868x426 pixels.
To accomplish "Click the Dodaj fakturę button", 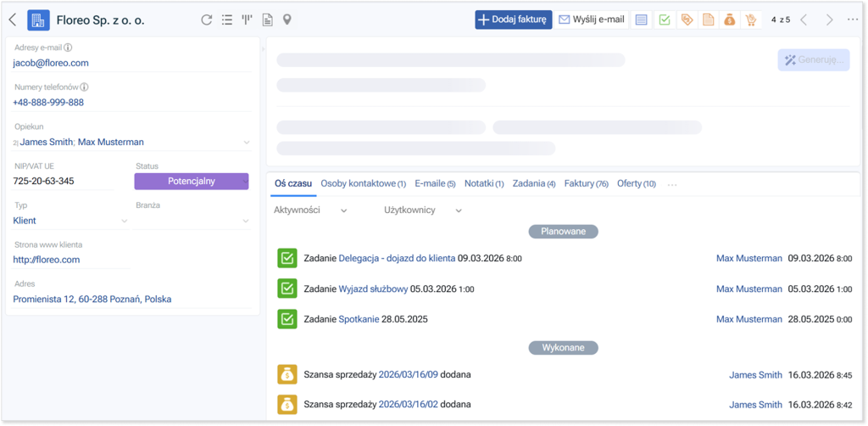I will pyautogui.click(x=513, y=20).
